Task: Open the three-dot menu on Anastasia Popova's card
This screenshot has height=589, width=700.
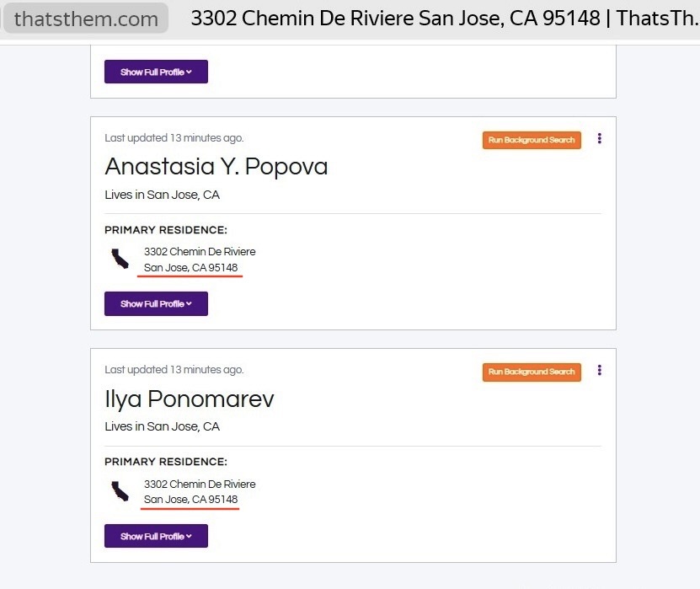Action: coord(599,139)
